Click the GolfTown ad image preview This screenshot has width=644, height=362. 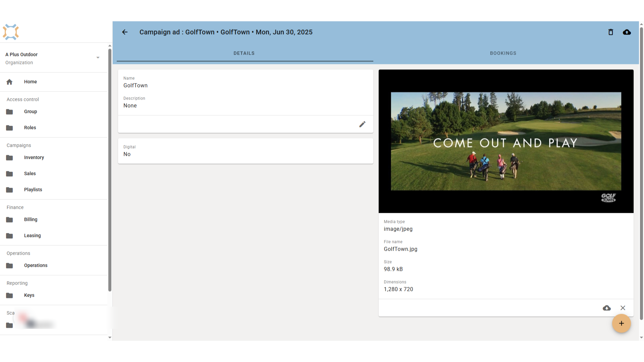coord(506,141)
